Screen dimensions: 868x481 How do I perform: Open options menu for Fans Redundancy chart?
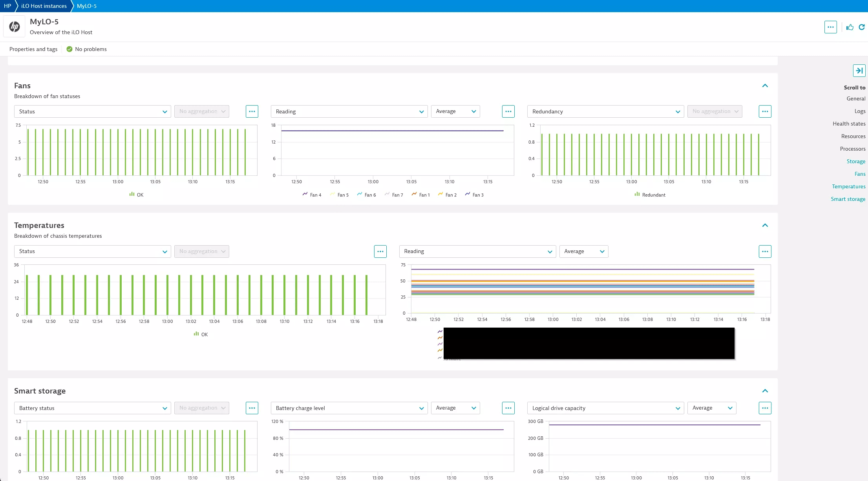(x=765, y=111)
